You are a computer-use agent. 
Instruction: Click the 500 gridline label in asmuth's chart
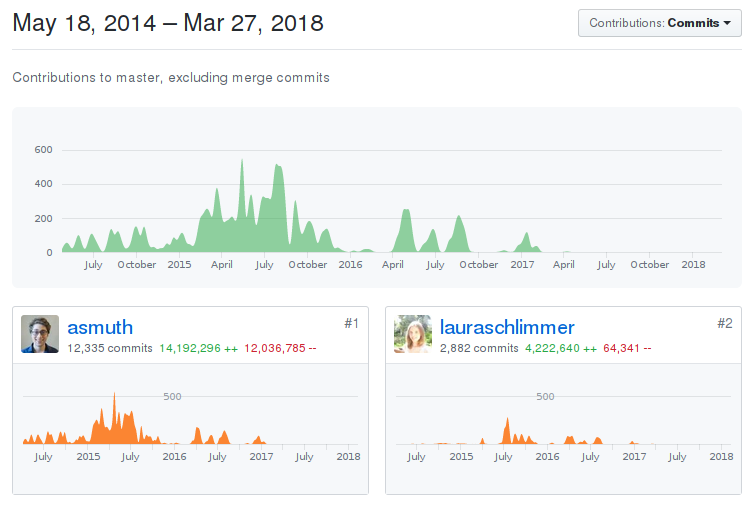coord(172,397)
